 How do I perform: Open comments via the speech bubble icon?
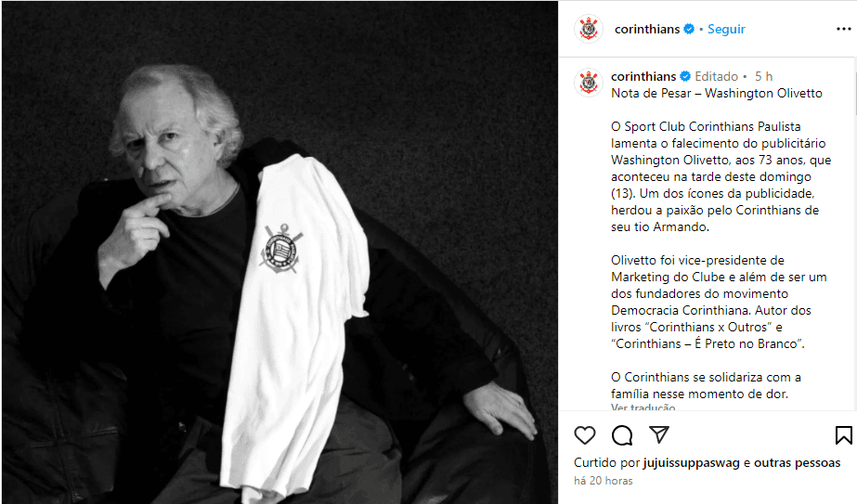click(622, 435)
